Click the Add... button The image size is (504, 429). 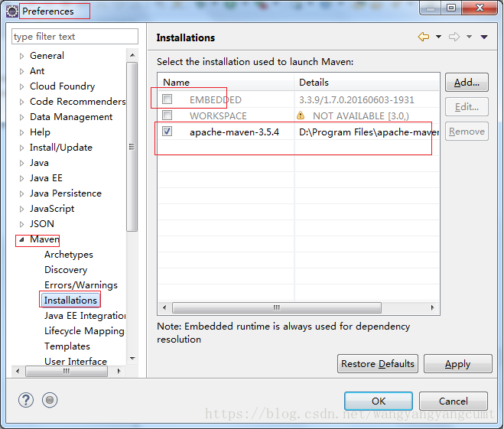(467, 83)
